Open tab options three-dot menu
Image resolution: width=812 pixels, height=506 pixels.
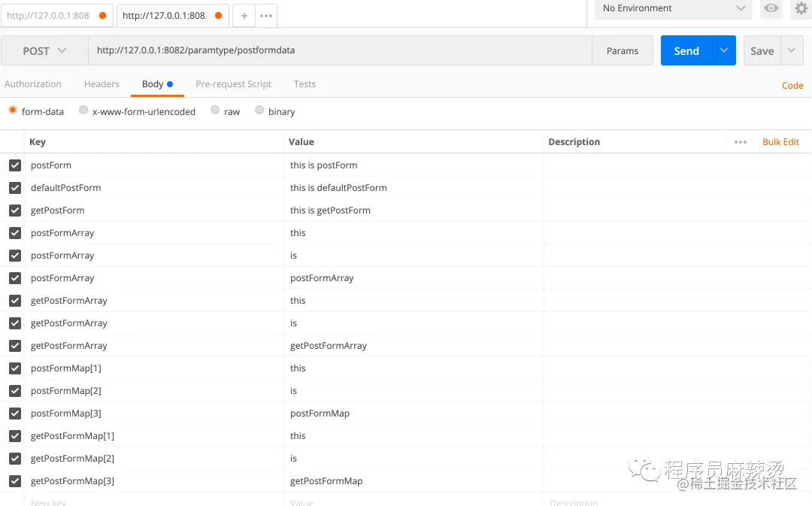(266, 16)
